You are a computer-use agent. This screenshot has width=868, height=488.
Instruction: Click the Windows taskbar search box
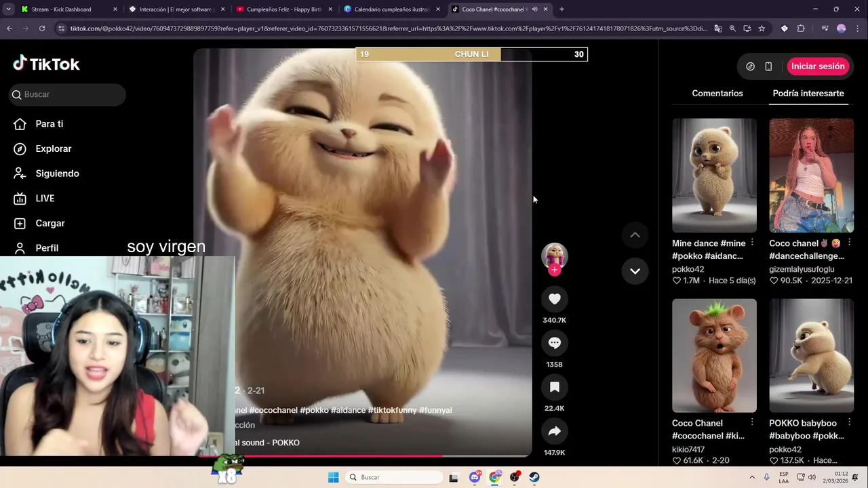tap(394, 477)
